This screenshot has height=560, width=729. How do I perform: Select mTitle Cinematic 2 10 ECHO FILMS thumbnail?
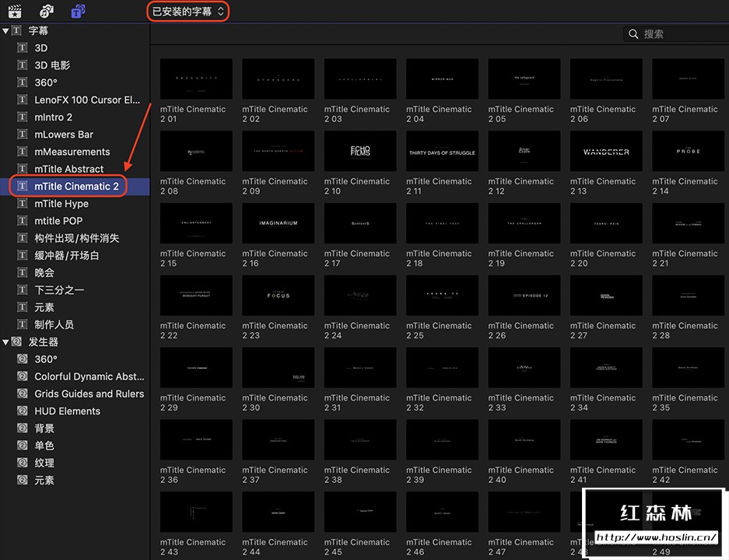pyautogui.click(x=360, y=151)
